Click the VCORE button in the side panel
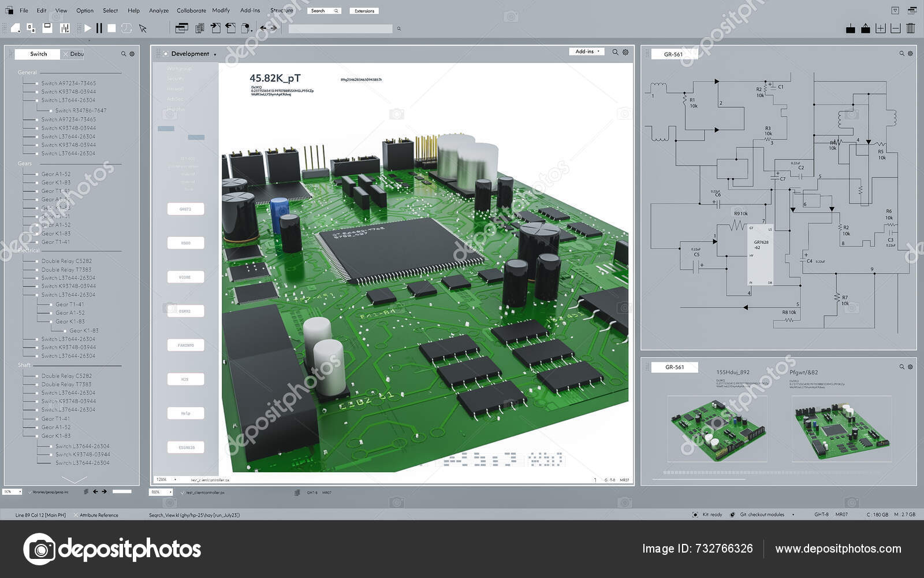 [x=185, y=277]
